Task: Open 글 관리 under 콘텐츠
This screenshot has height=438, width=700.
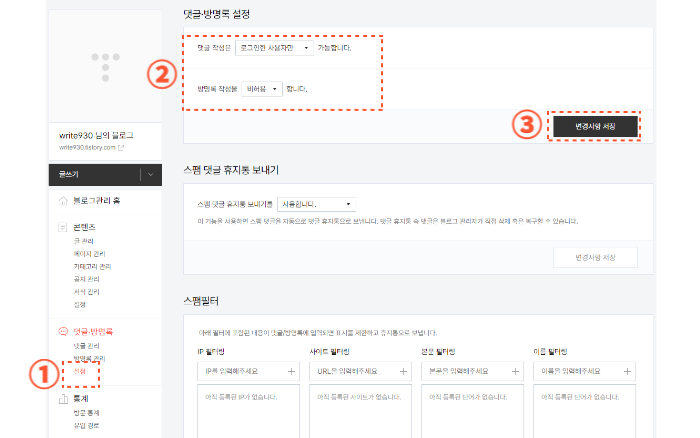Action: (83, 241)
